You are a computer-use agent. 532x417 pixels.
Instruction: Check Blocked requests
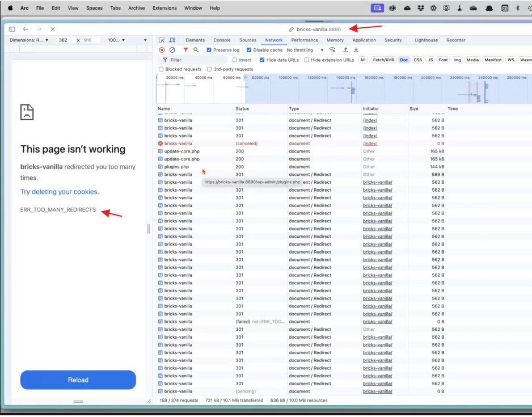(x=161, y=69)
